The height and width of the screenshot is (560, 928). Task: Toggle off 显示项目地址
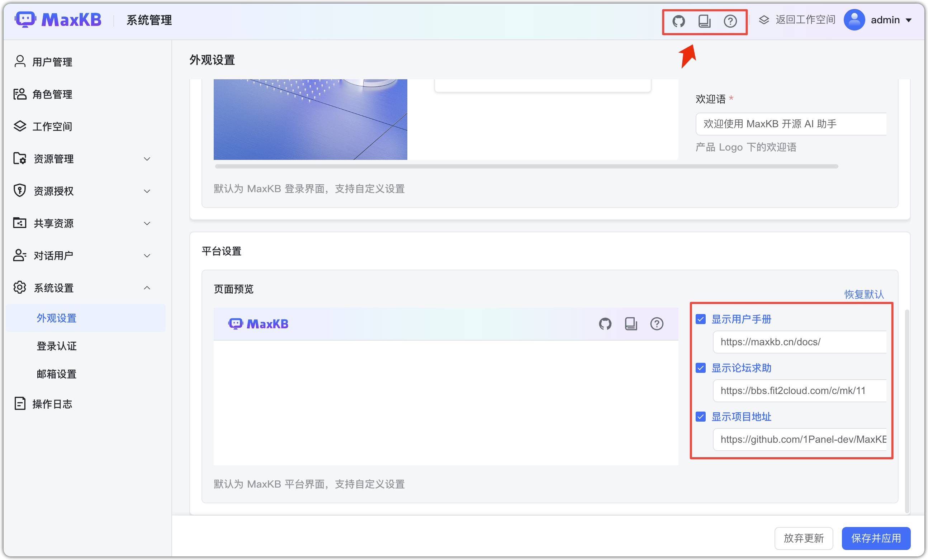coord(701,417)
